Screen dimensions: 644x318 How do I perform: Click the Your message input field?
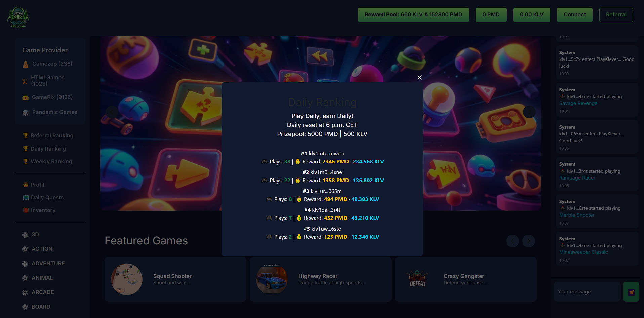(x=587, y=292)
